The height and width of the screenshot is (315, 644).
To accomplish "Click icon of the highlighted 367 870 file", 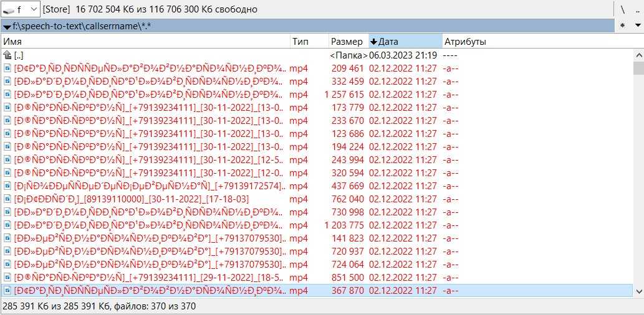I will tap(7, 291).
